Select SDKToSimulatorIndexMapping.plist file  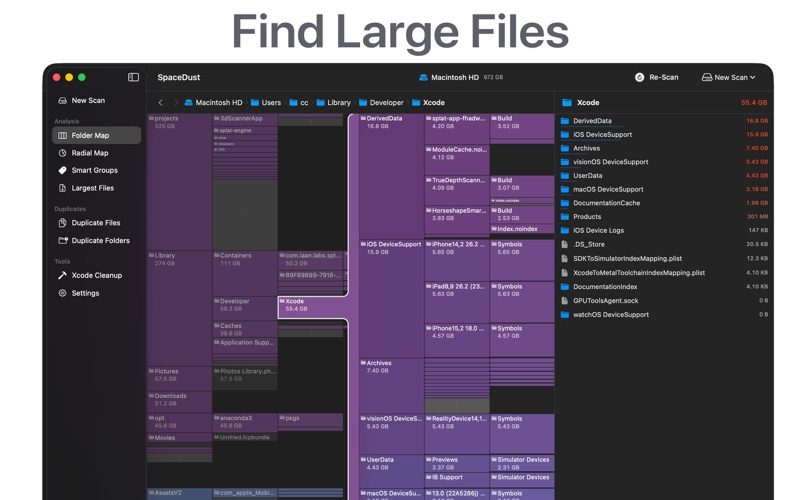coord(664,259)
